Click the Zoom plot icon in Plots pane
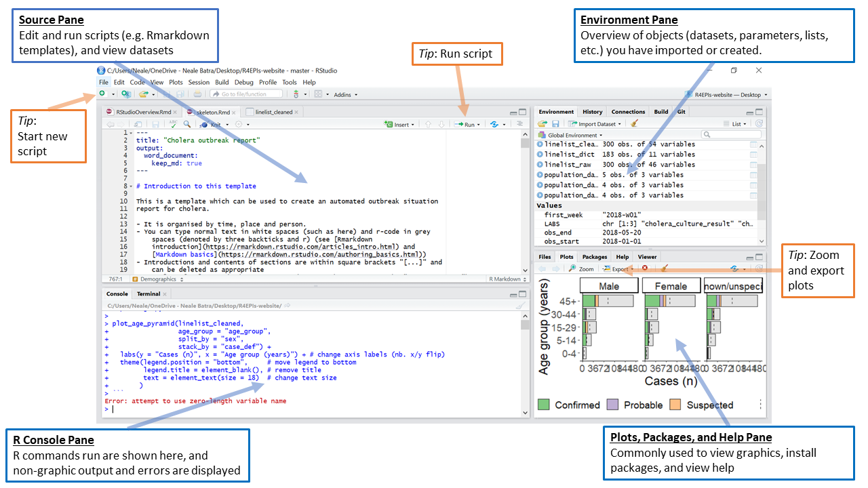The width and height of the screenshot is (868, 488). 582,269
